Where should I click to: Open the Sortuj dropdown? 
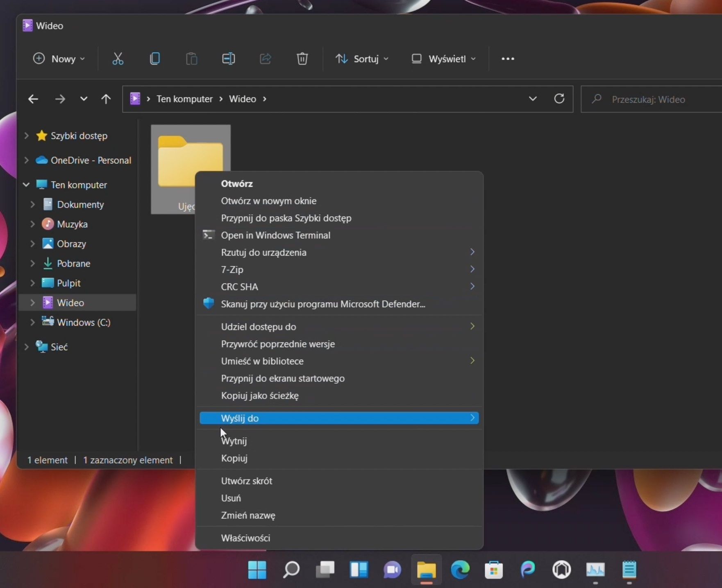click(x=362, y=59)
